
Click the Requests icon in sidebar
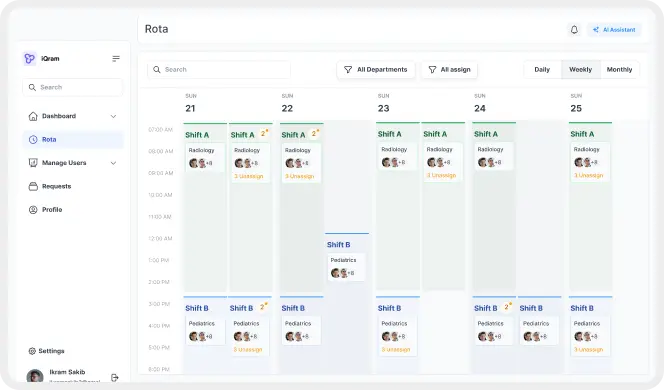click(x=33, y=186)
